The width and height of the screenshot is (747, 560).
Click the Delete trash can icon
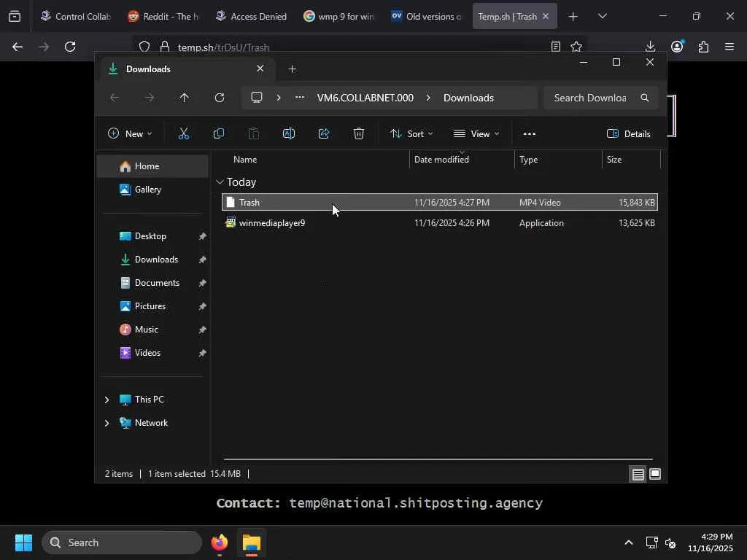click(x=359, y=134)
